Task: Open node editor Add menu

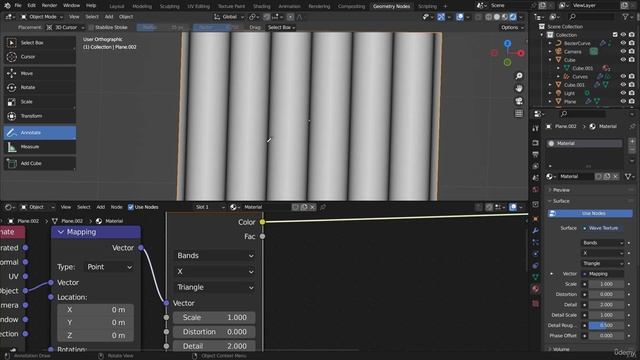Action: 100,207
